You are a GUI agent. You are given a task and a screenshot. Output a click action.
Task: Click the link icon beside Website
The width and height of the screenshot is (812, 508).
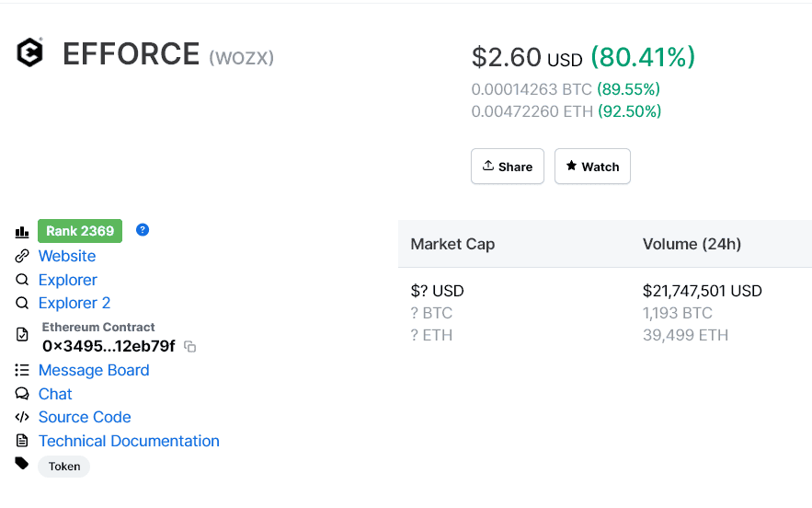click(x=22, y=256)
